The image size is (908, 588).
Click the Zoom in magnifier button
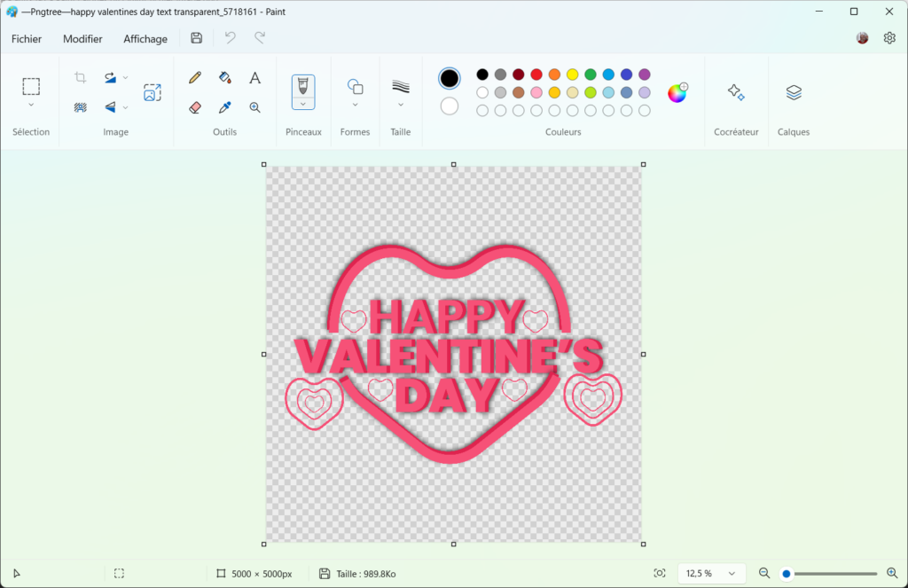(x=892, y=574)
